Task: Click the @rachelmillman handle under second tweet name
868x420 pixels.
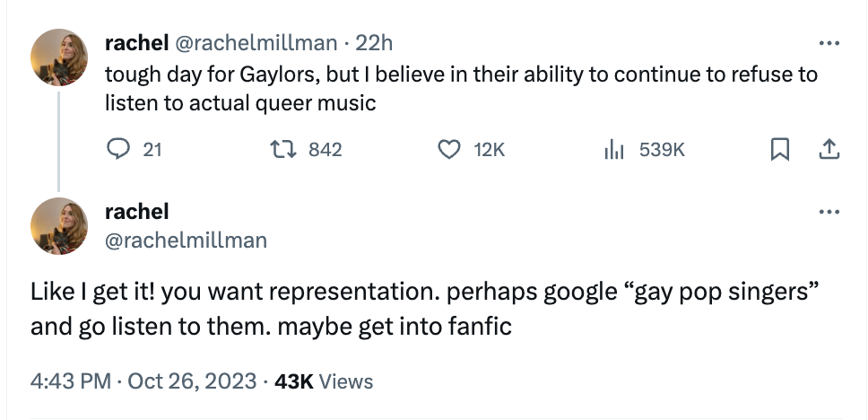Action: point(186,240)
